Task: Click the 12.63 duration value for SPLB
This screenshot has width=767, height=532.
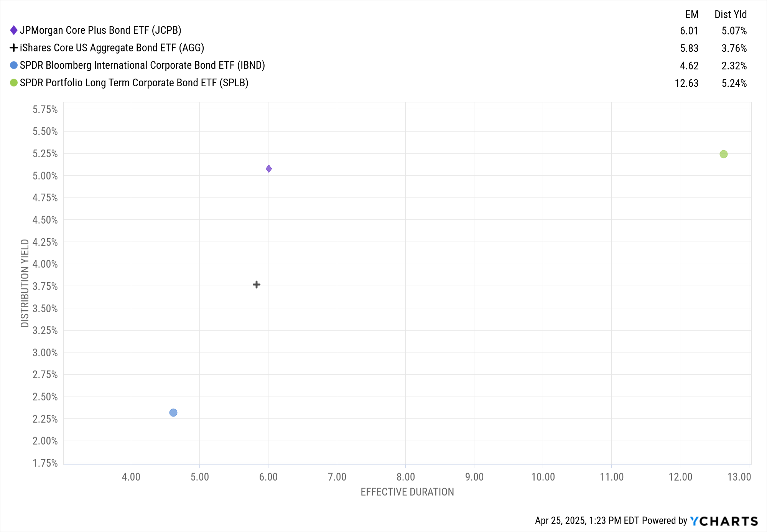Action: (686, 83)
